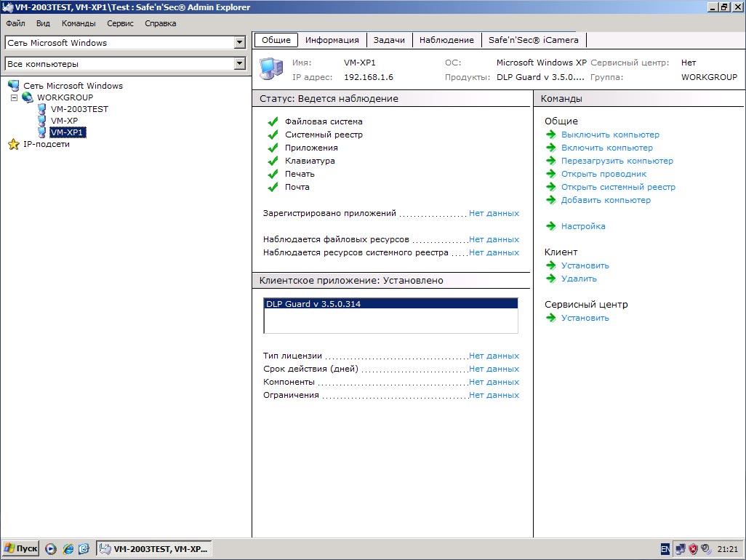
Task: Click Нет данных next to Зарегистрировано приложений
Action: [494, 213]
